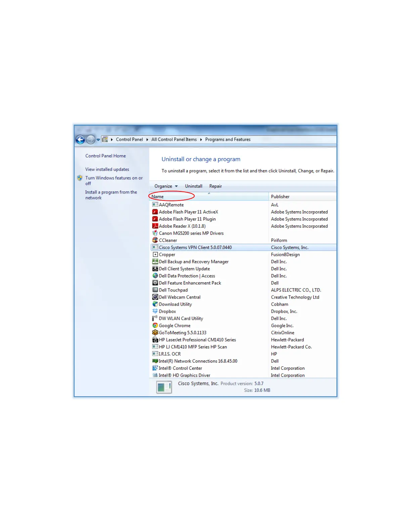Select the Cropper program icon
This screenshot has width=411, height=532.
pos(155,254)
